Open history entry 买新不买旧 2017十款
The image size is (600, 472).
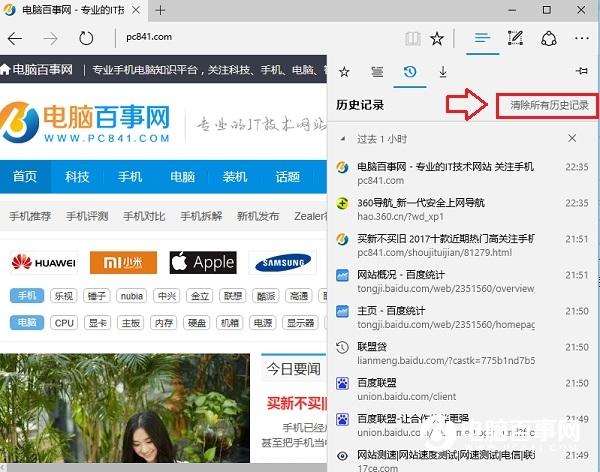[463, 245]
